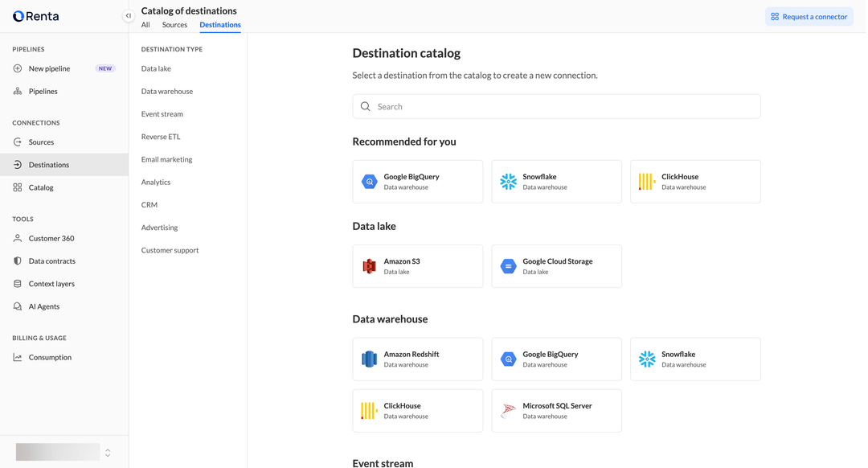This screenshot has height=468, width=868.
Task: Select the Amazon Redshift destination card
Action: (417, 359)
